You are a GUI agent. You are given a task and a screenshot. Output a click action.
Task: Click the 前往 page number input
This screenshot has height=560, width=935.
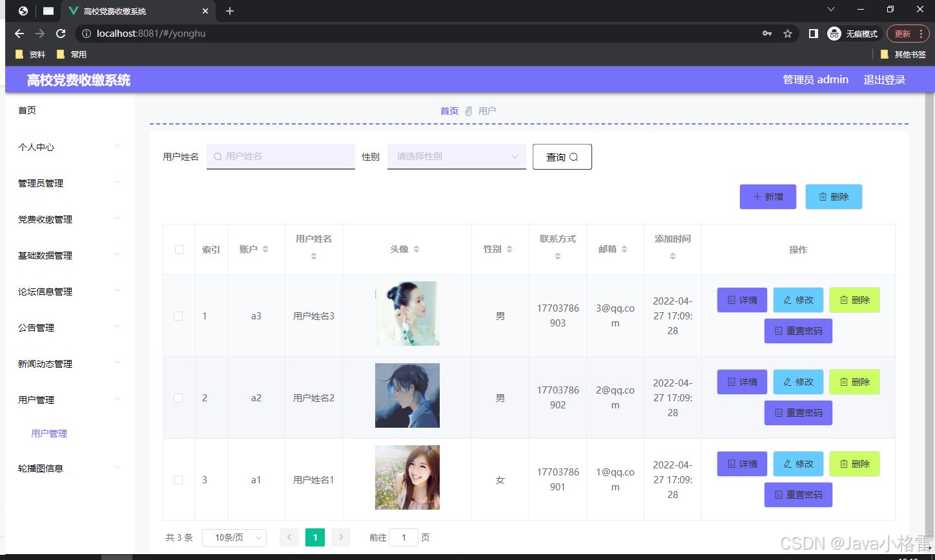click(x=404, y=537)
